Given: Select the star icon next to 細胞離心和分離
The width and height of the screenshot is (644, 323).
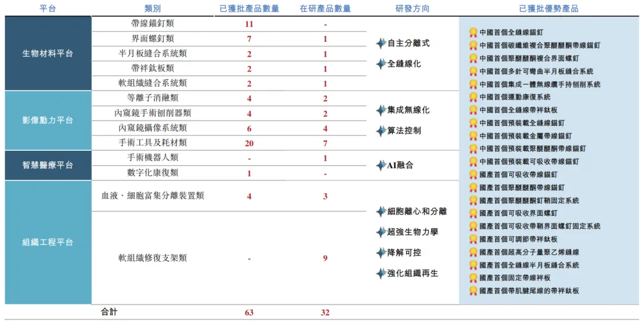Looking at the screenshot, I should pos(380,212).
